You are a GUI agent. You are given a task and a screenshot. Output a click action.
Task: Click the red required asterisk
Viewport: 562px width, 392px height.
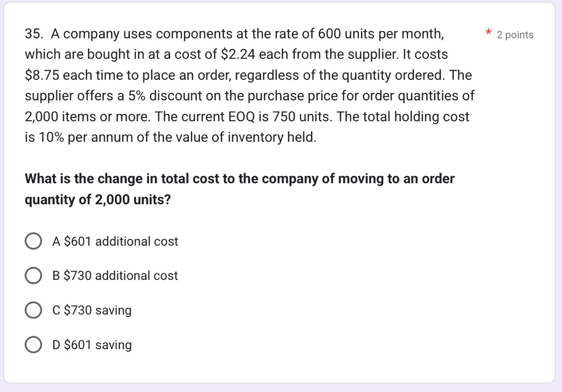487,33
